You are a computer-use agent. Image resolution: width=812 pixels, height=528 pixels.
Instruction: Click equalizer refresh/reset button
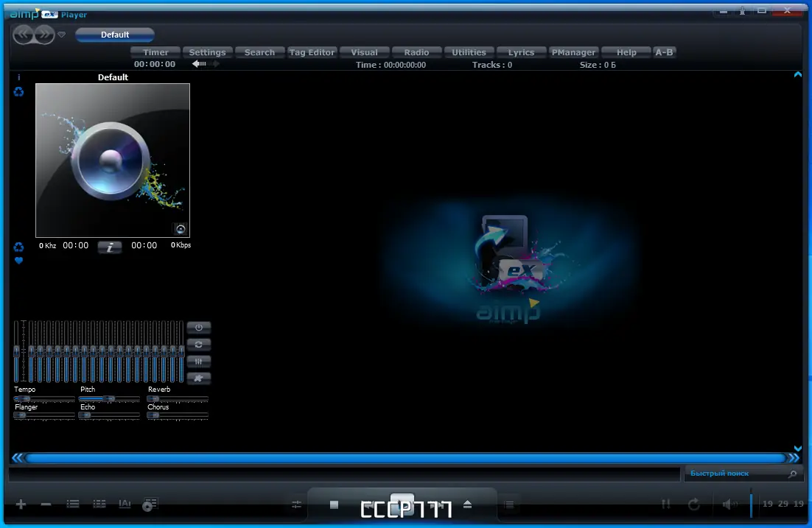pos(198,344)
